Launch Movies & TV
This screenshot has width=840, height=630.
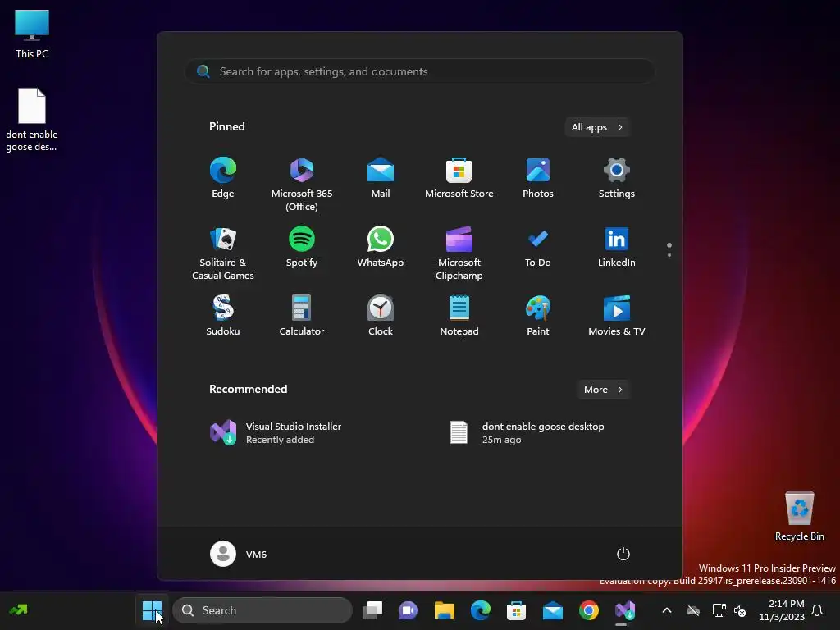coord(617,316)
